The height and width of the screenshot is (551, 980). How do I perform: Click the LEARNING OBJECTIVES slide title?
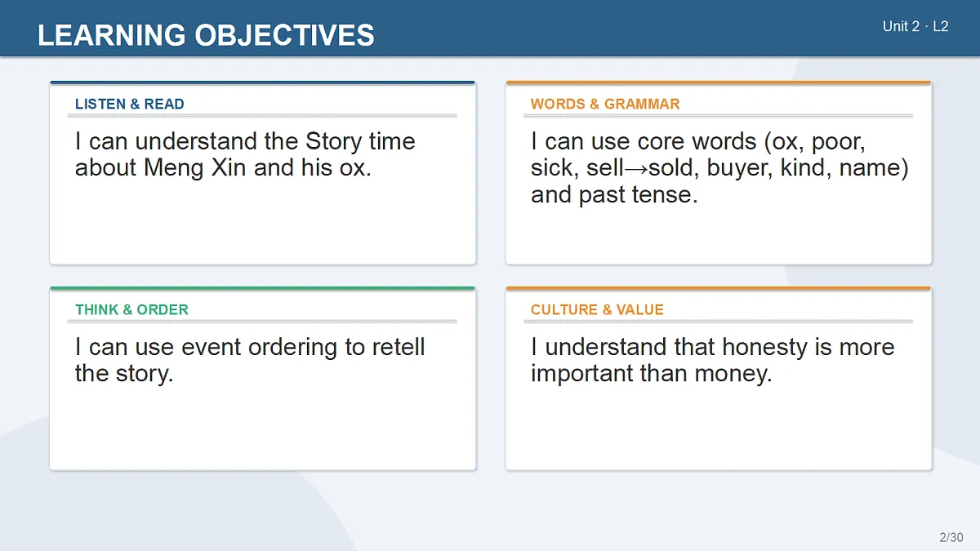pos(206,35)
